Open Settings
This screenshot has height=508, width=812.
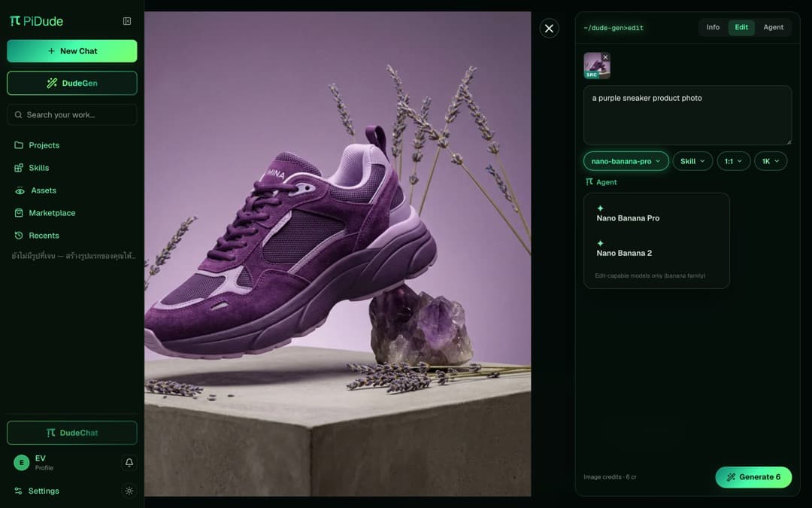tap(44, 491)
